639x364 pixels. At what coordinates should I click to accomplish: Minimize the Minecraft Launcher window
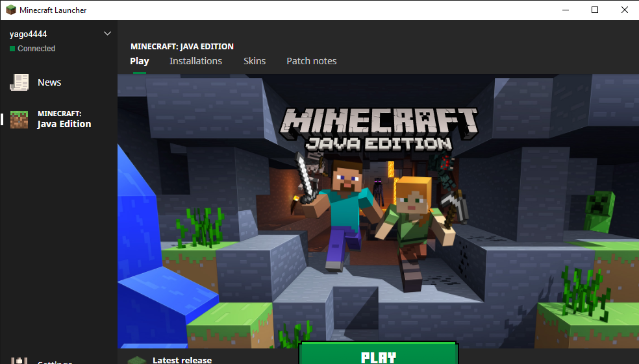tap(565, 10)
